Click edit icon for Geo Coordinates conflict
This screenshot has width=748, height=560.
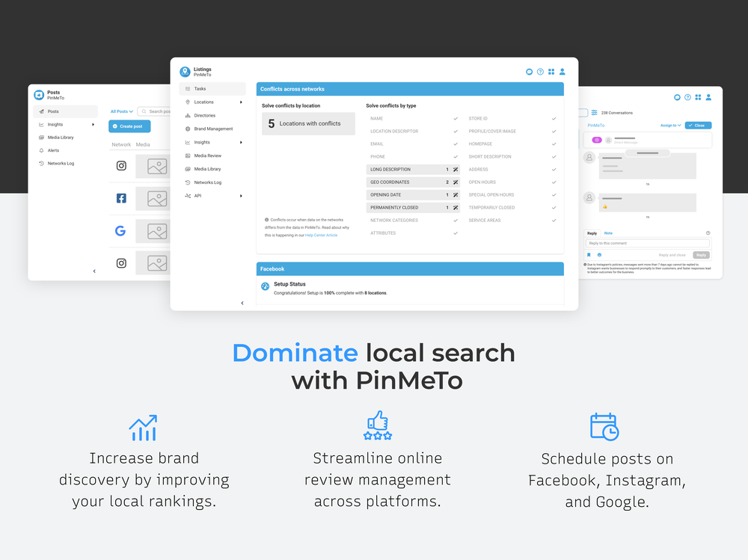[456, 182]
